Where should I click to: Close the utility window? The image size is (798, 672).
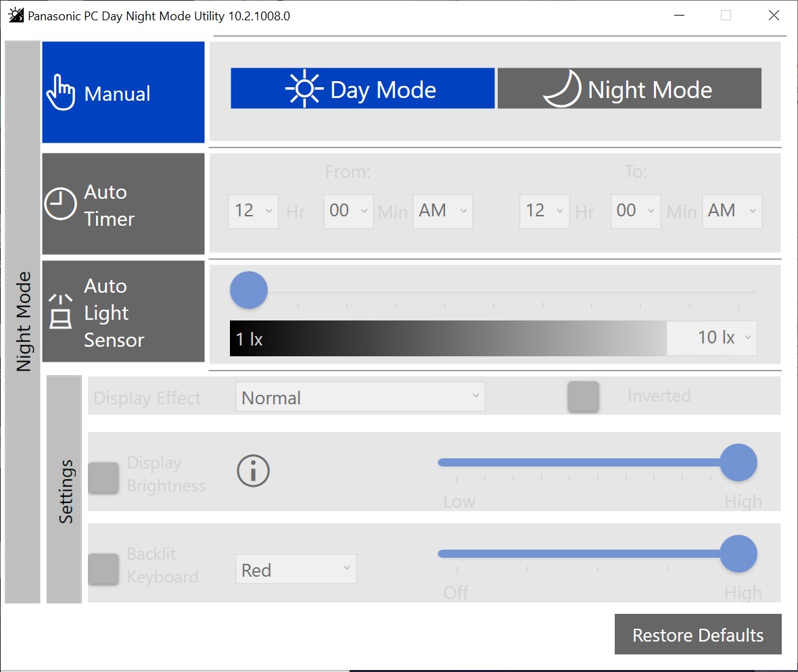[x=774, y=16]
